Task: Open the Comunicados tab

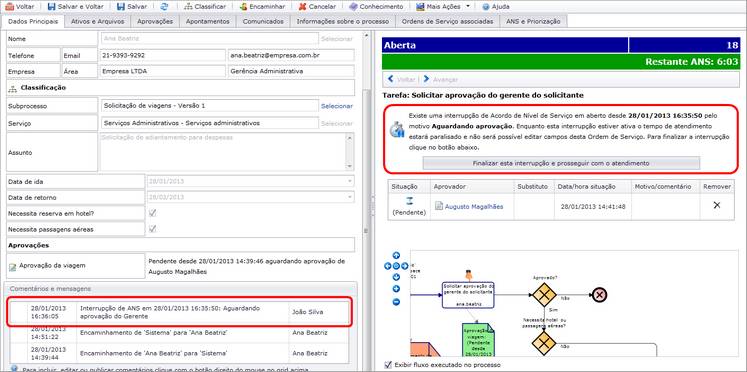Action: 263,21
